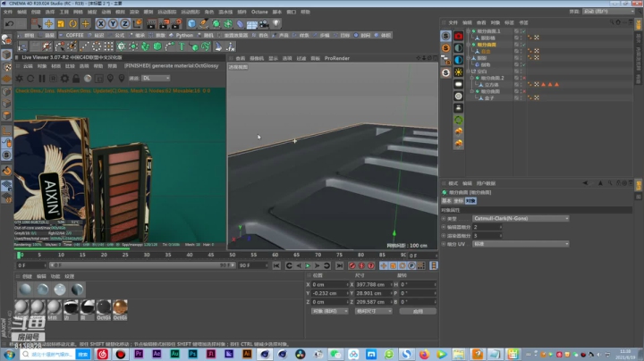Image resolution: width=644 pixels, height=361 pixels.
Task: Click the timeline playhead at frame 0
Action: [x=19, y=256]
